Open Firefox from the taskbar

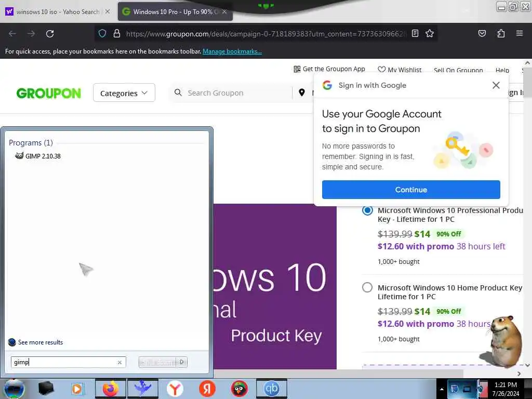pyautogui.click(x=110, y=389)
